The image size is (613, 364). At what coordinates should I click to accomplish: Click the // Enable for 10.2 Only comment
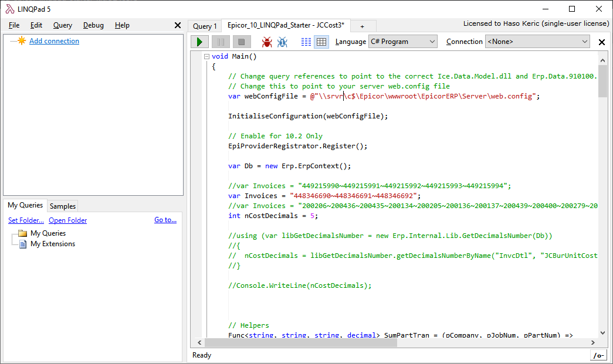[x=275, y=137]
